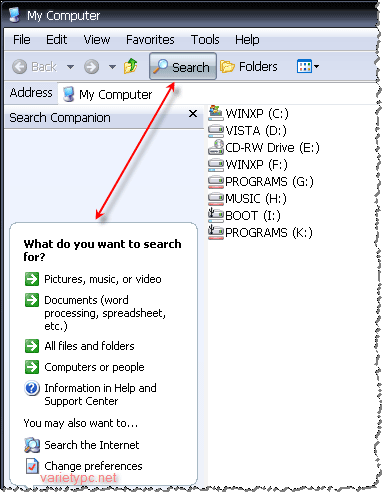Select the CD-RW Drive (E:) icon
382x492 pixels.
(x=215, y=147)
